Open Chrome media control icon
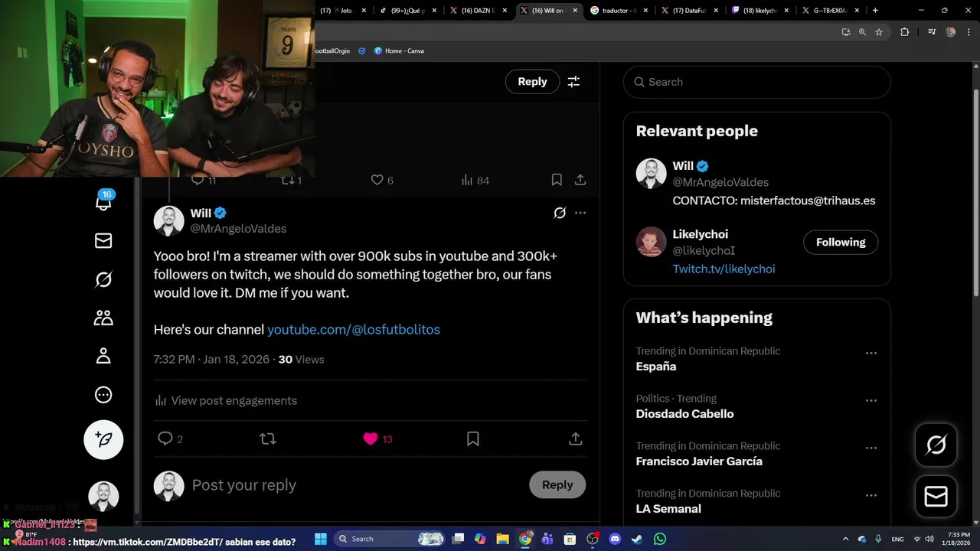This screenshot has width=980, height=551. [932, 32]
